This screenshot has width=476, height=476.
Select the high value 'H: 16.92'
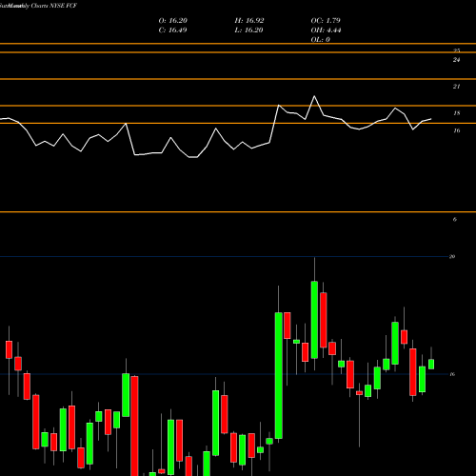249,21
